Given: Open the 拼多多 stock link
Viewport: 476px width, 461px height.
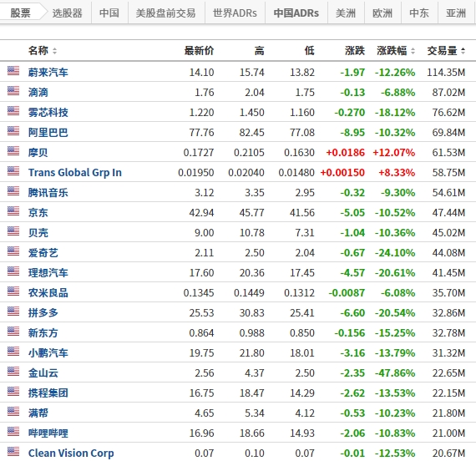Looking at the screenshot, I should 43,313.
